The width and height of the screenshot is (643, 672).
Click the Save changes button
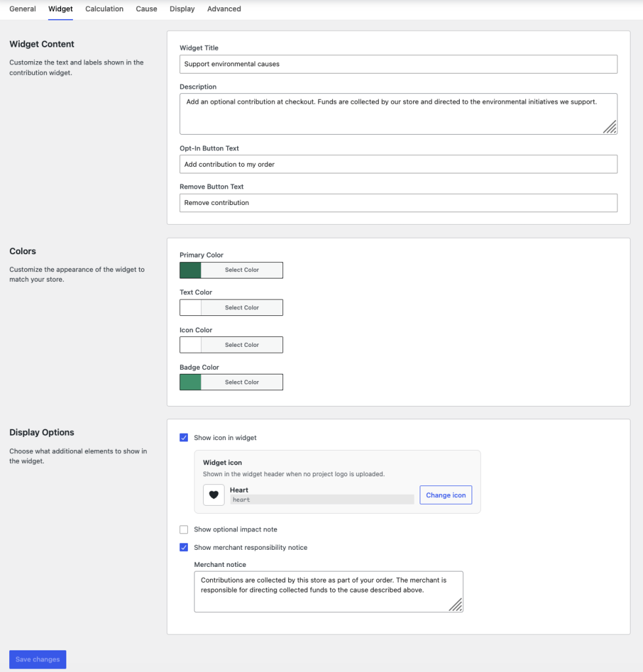pos(37,659)
